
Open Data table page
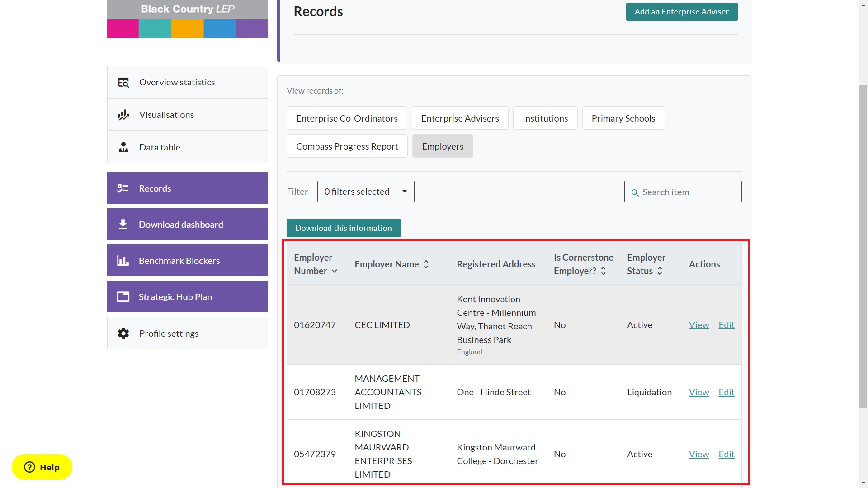(188, 147)
